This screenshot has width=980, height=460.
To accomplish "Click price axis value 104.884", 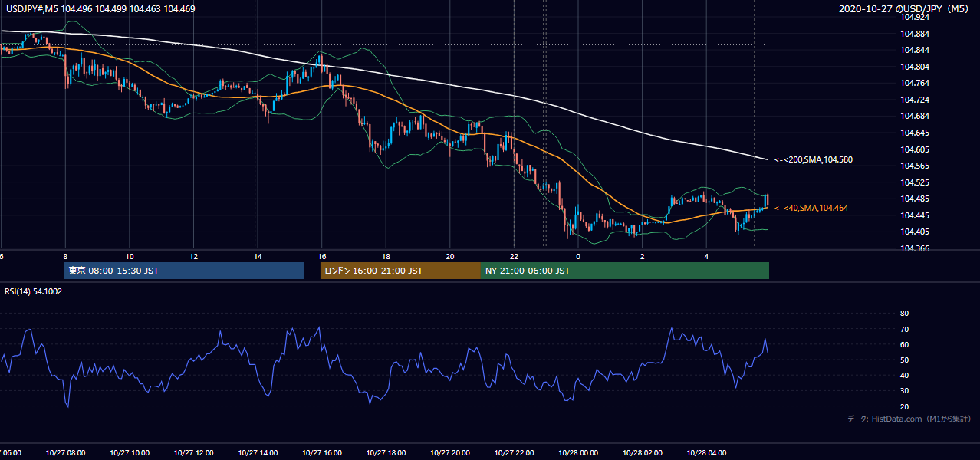I will pyautogui.click(x=914, y=34).
